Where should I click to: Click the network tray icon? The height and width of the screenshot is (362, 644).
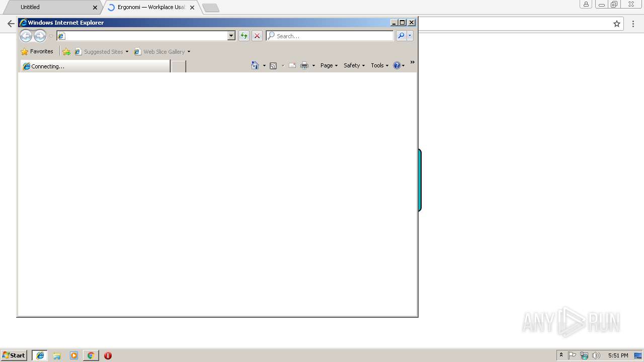pyautogui.click(x=584, y=355)
